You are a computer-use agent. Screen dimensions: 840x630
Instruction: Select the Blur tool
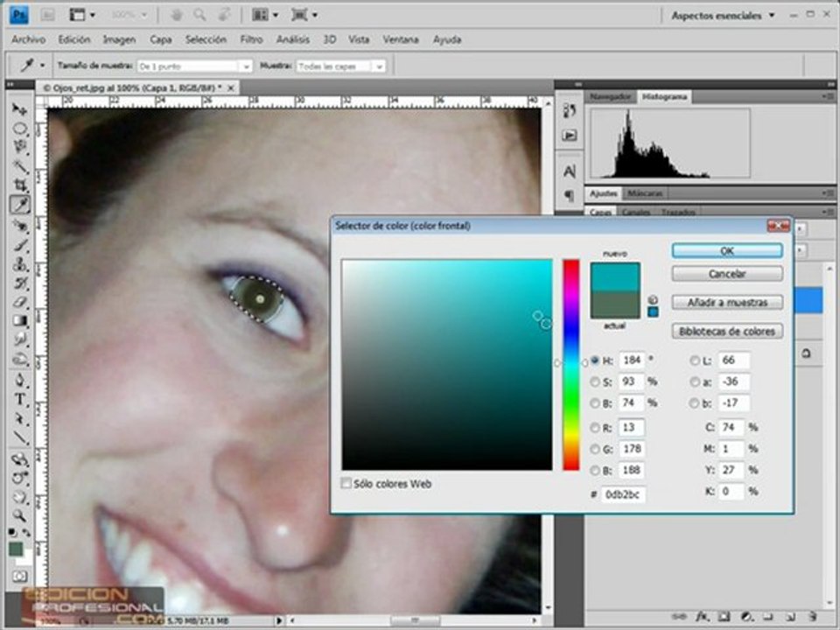(x=20, y=339)
